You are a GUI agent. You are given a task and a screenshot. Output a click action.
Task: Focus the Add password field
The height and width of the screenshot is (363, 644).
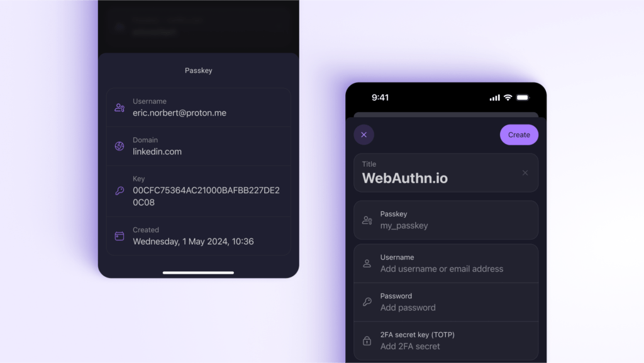point(408,308)
